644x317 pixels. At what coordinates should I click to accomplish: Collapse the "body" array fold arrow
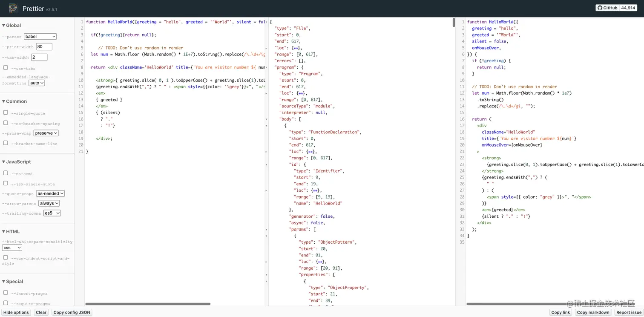click(267, 119)
